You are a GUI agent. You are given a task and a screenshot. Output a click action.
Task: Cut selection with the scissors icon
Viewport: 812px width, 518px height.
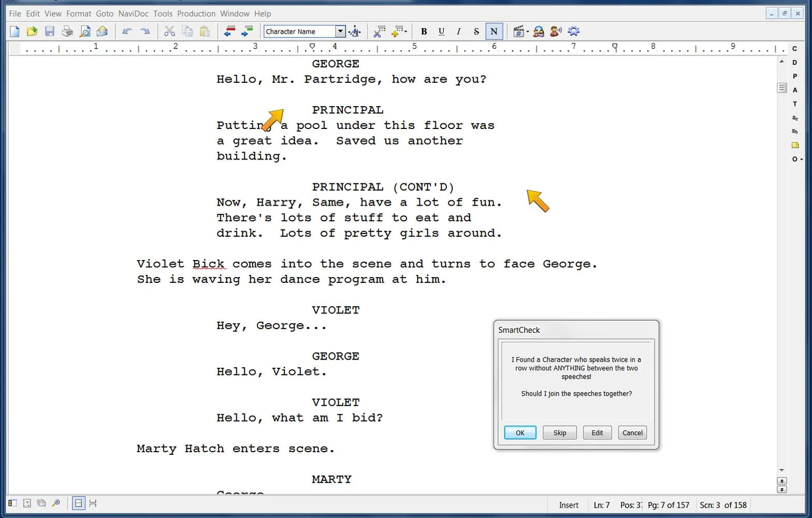pyautogui.click(x=169, y=32)
